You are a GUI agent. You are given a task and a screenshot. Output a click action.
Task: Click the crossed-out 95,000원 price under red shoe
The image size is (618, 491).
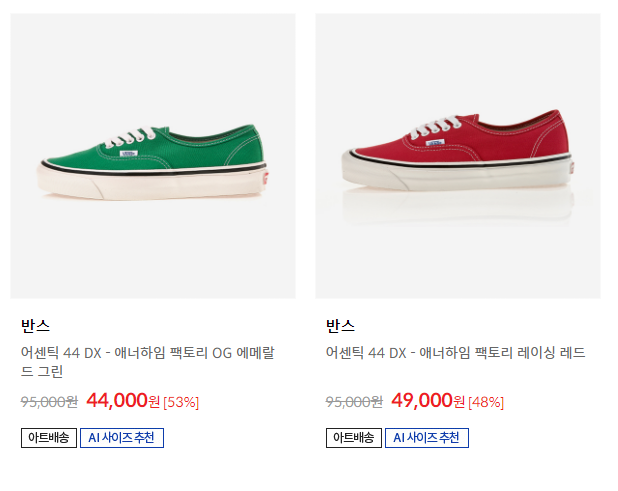pos(354,402)
